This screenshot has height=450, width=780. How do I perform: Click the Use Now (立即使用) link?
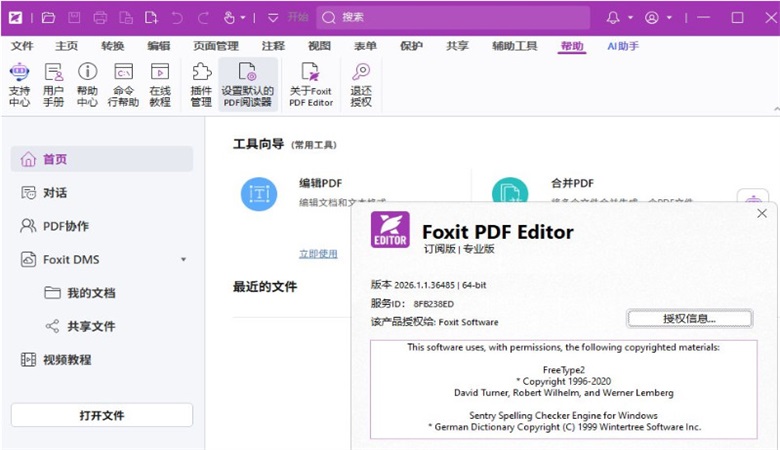click(318, 254)
